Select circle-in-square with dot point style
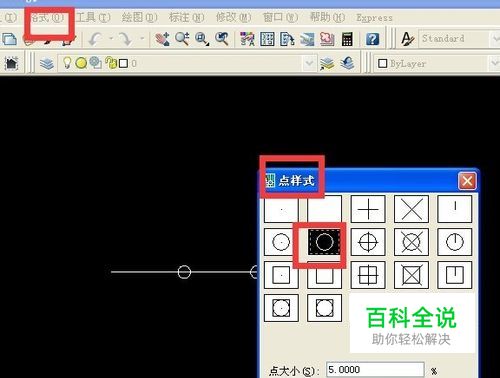Viewport: 500px width, 378px height. [281, 308]
